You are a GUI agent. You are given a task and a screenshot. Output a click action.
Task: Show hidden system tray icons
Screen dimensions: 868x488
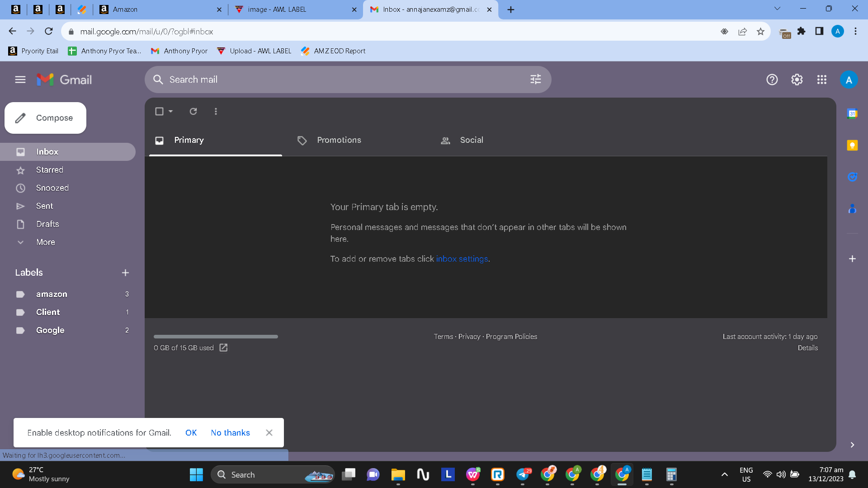pos(724,474)
